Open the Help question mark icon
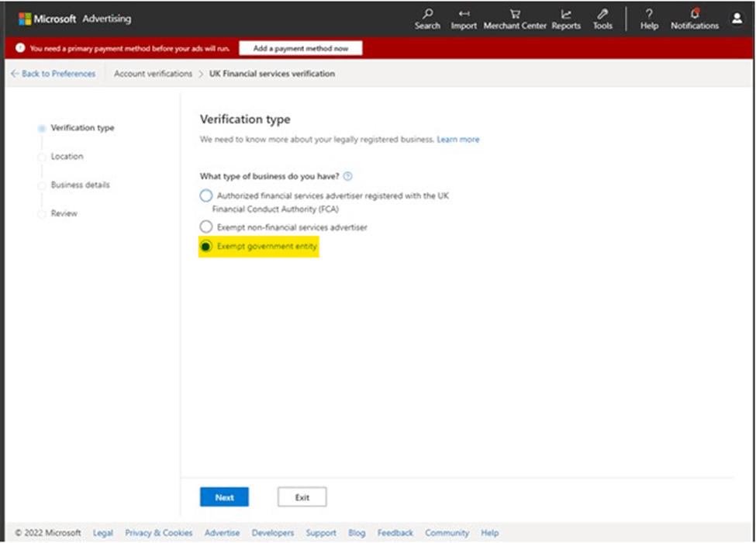This screenshot has width=756, height=543. [x=649, y=14]
